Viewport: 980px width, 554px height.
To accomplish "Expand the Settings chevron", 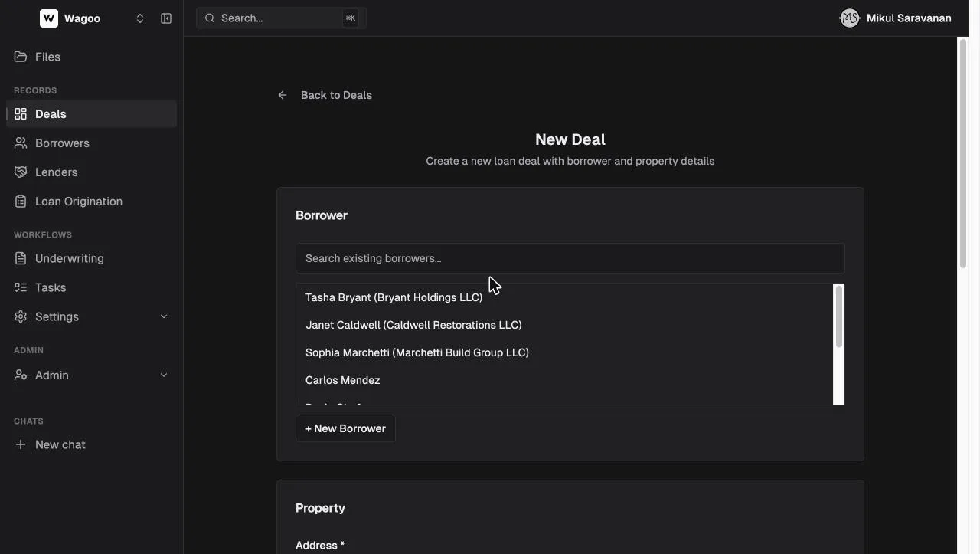I will click(163, 316).
